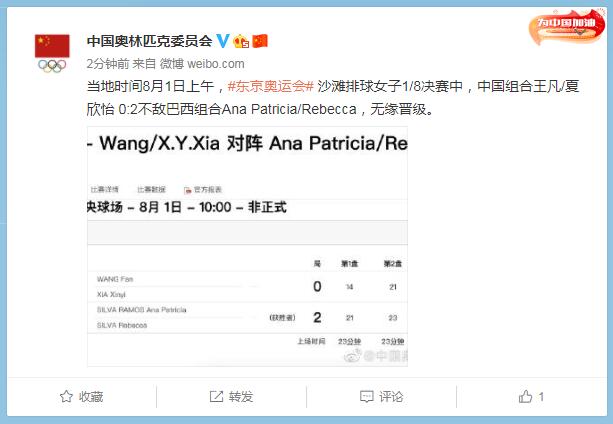Click the 微博 weibo.com source link
The height and width of the screenshot is (424, 613).
(202, 64)
